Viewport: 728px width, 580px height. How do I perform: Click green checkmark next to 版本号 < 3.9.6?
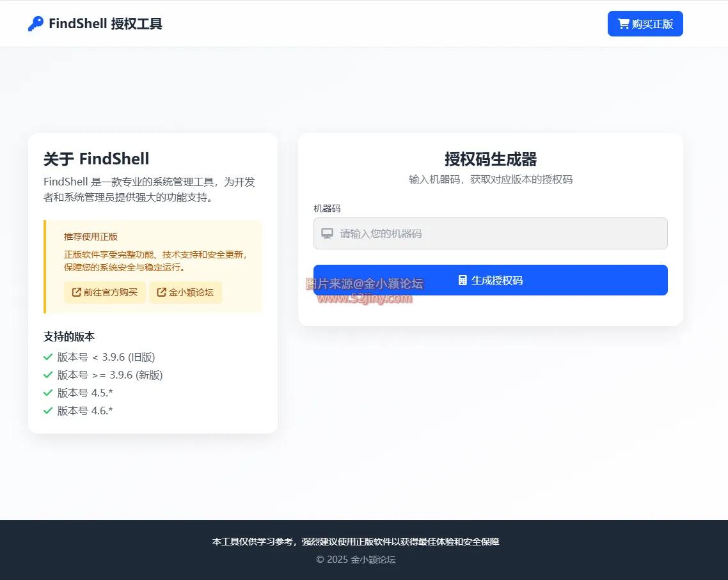click(x=48, y=357)
